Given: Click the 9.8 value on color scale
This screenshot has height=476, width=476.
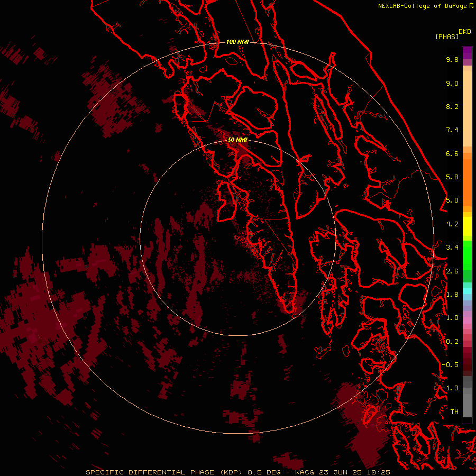Looking at the screenshot, I should coord(452,60).
